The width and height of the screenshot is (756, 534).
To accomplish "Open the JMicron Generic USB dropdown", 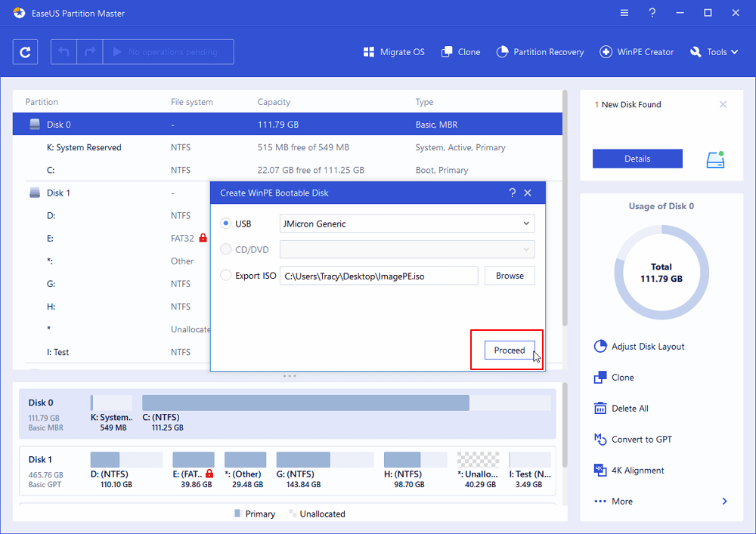I will 407,224.
